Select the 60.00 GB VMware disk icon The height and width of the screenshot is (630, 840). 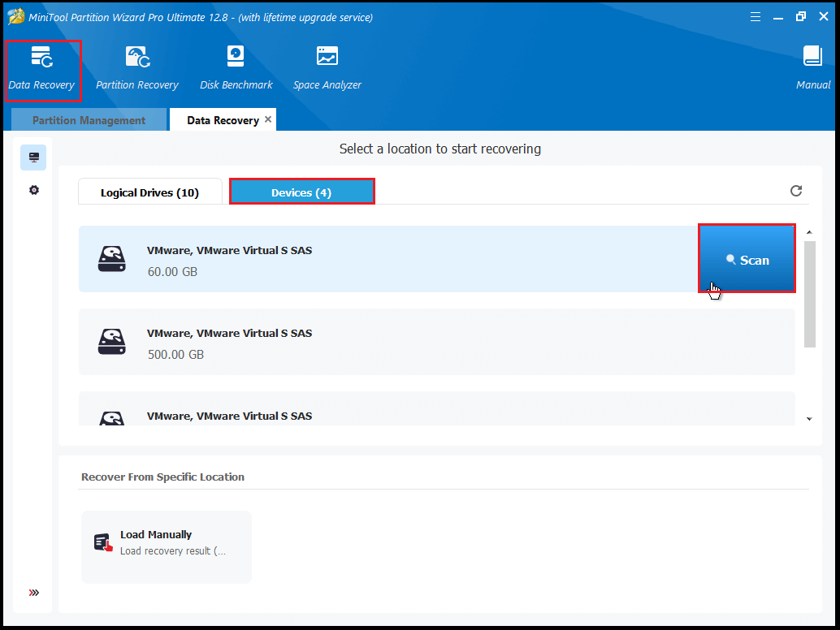pyautogui.click(x=112, y=259)
